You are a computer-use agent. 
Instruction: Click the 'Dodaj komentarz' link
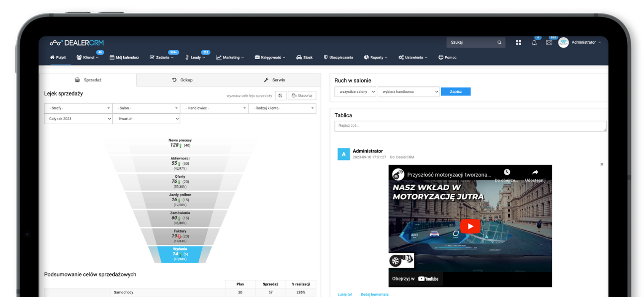tap(375, 295)
